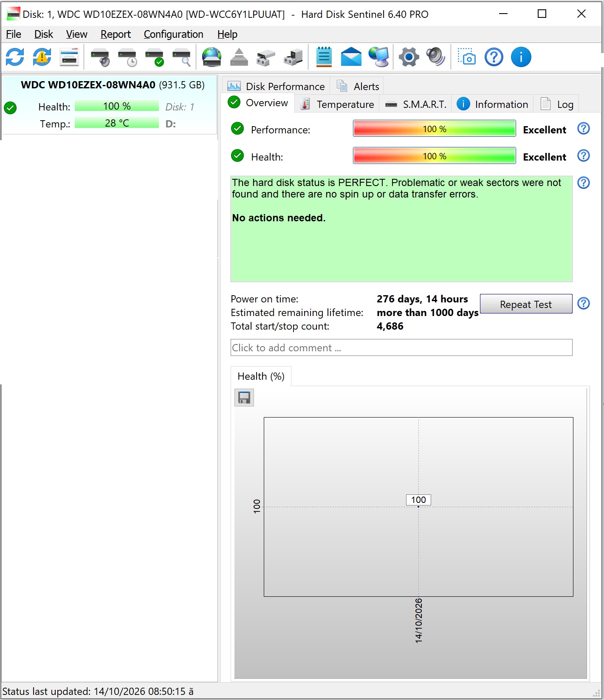This screenshot has width=604, height=700.
Task: Click help icon next to Health rating
Action: point(584,155)
